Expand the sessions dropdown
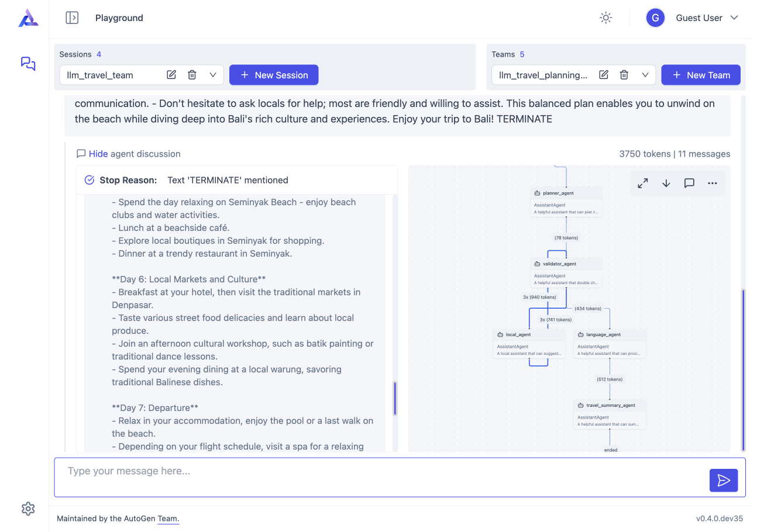Viewport: 757px width, 532px height. click(213, 75)
